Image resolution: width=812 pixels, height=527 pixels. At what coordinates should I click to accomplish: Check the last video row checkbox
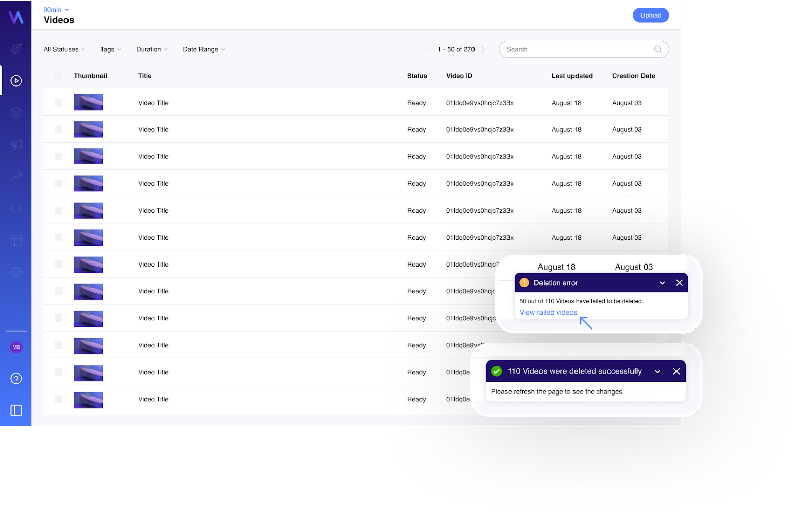[59, 399]
